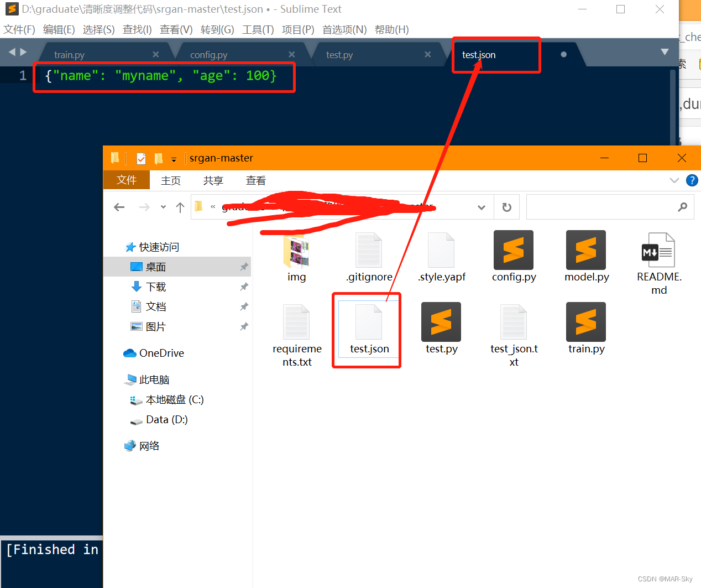Expand the Explorer ribbon chevron
Image resolution: width=701 pixels, height=588 pixels.
674,180
